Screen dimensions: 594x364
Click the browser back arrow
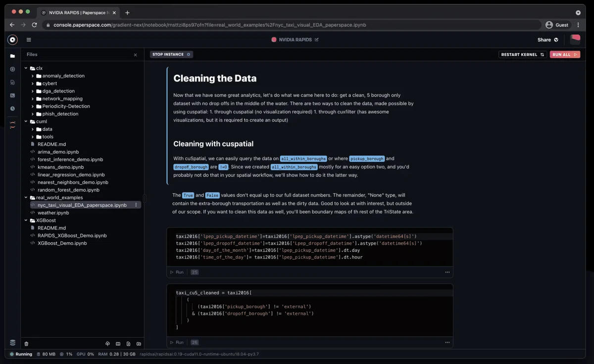coord(12,25)
